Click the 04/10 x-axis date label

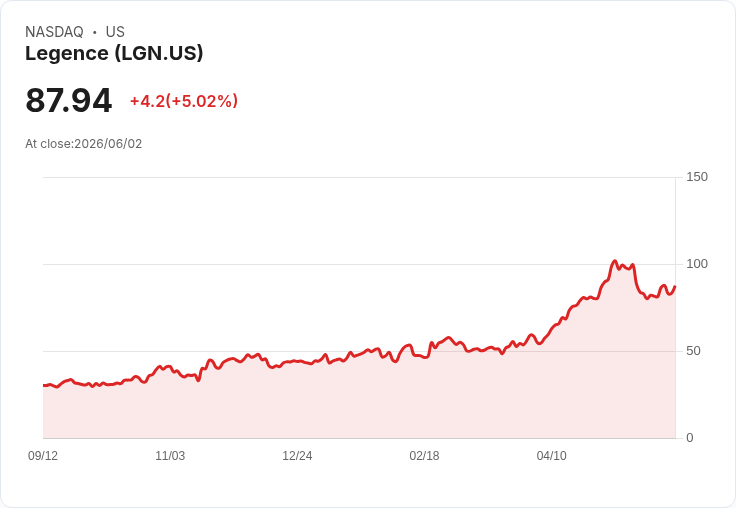click(x=552, y=456)
